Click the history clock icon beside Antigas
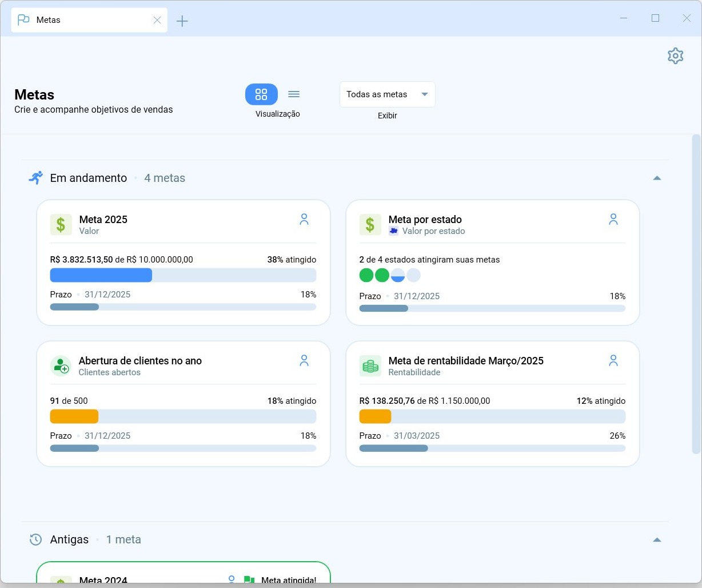 [x=35, y=539]
